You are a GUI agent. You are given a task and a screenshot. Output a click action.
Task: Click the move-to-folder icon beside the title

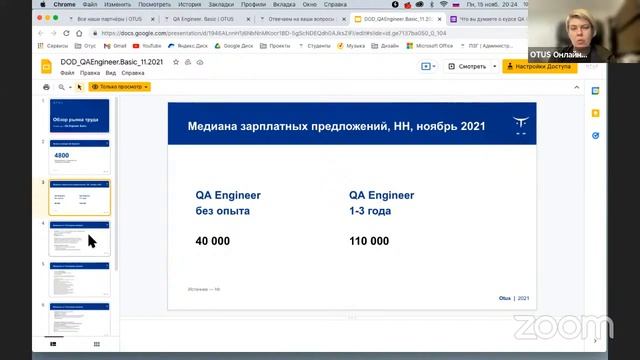[188, 62]
